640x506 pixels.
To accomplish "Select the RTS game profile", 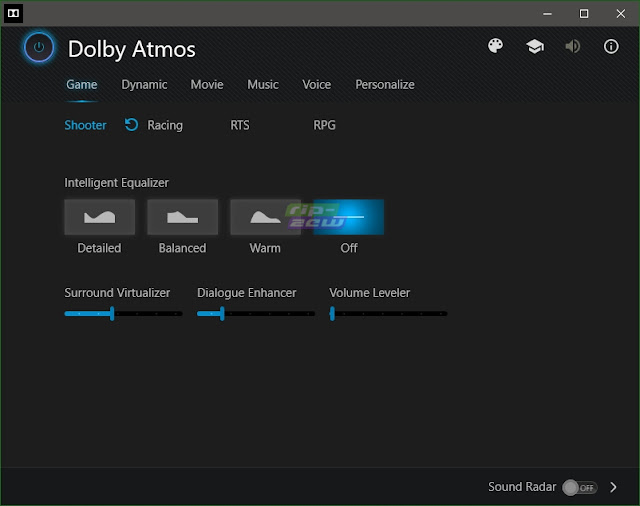I will 240,125.
